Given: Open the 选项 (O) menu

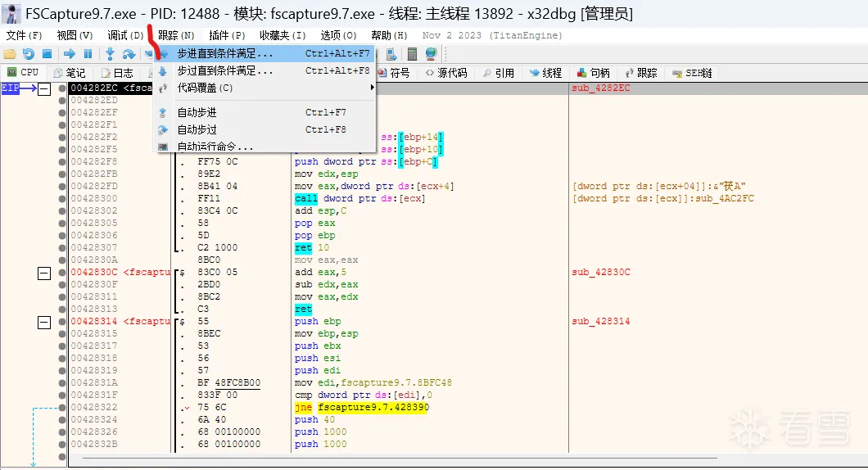Looking at the screenshot, I should pyautogui.click(x=338, y=35).
